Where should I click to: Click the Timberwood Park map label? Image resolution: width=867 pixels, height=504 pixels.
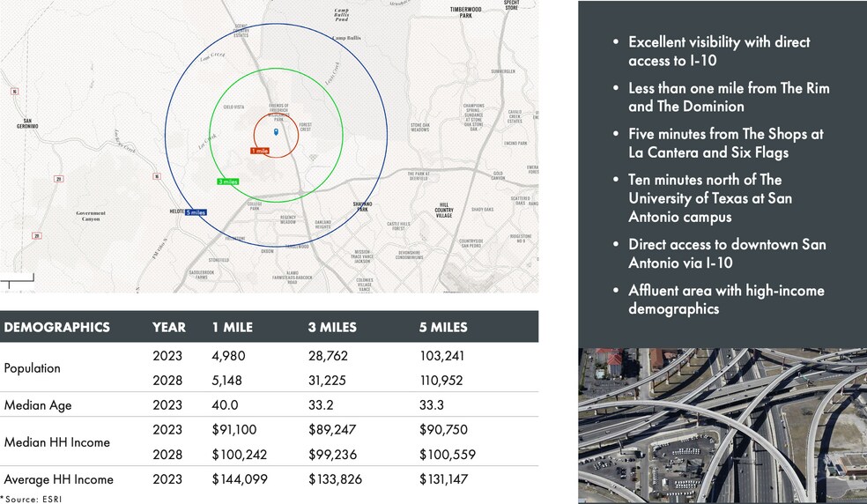tap(466, 12)
